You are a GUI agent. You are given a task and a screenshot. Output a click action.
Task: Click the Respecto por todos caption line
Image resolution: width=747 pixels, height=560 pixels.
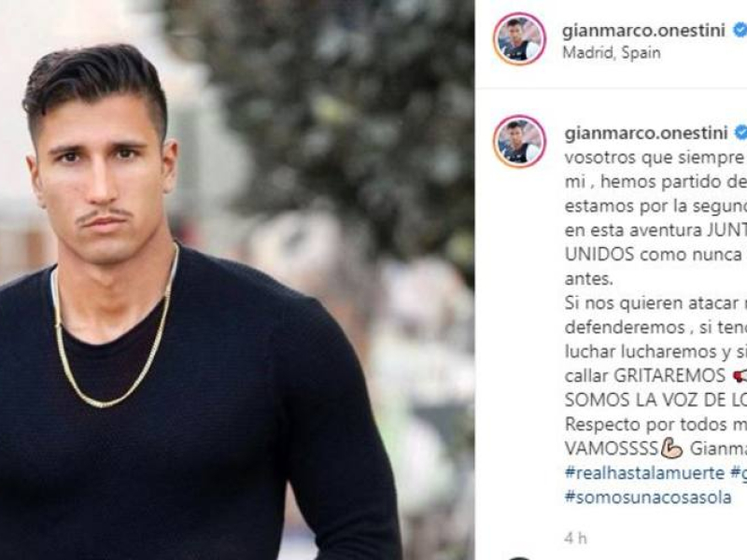(x=655, y=425)
